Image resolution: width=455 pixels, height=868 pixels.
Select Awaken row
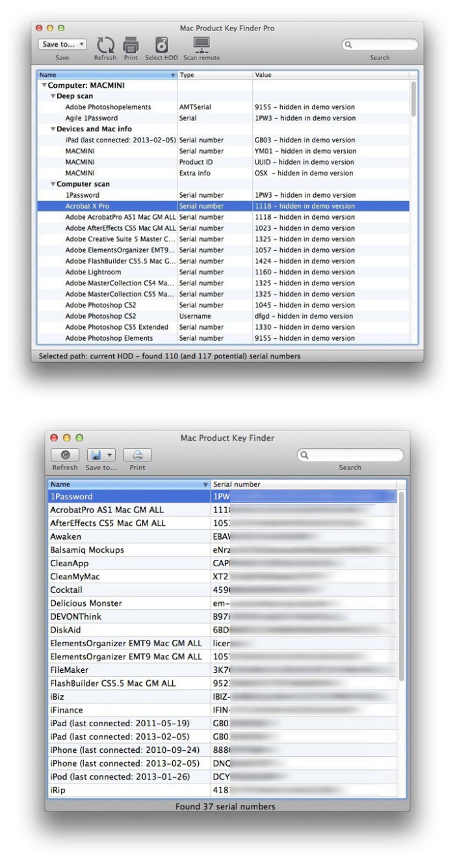pos(223,536)
